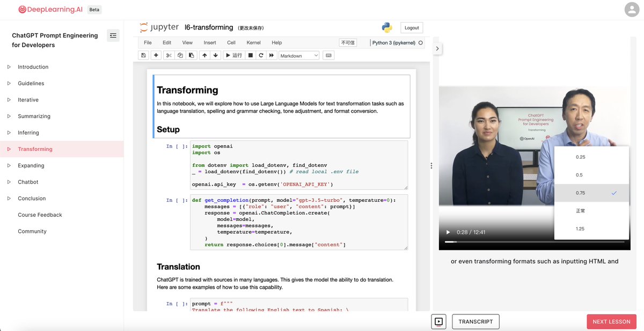Screen dimensions: 644x331
Task: Select the checked 0.75 speed option
Action: point(591,193)
